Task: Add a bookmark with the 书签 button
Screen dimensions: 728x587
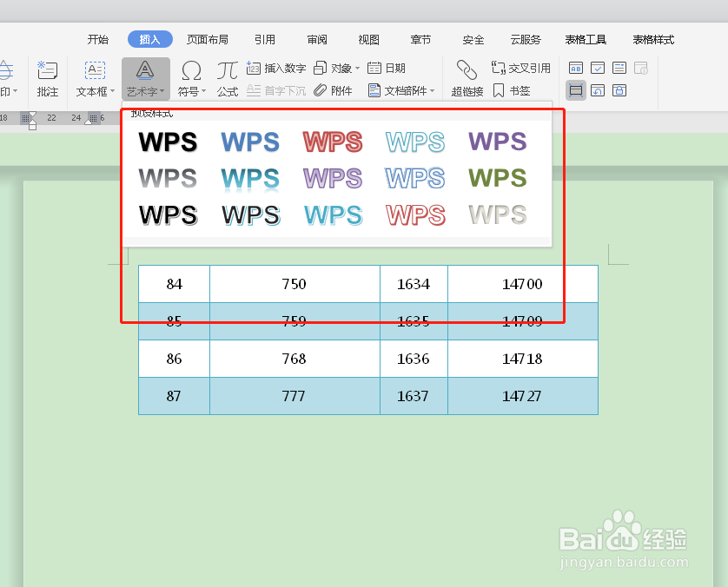Action: [511, 90]
